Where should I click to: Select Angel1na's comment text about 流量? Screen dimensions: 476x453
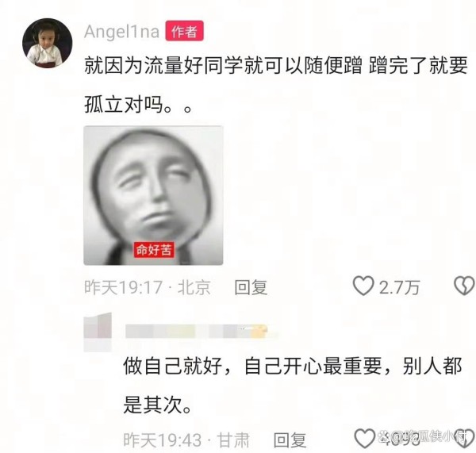point(275,85)
